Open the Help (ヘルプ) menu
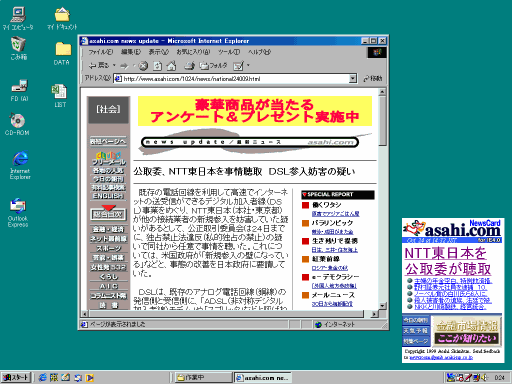 coord(259,52)
